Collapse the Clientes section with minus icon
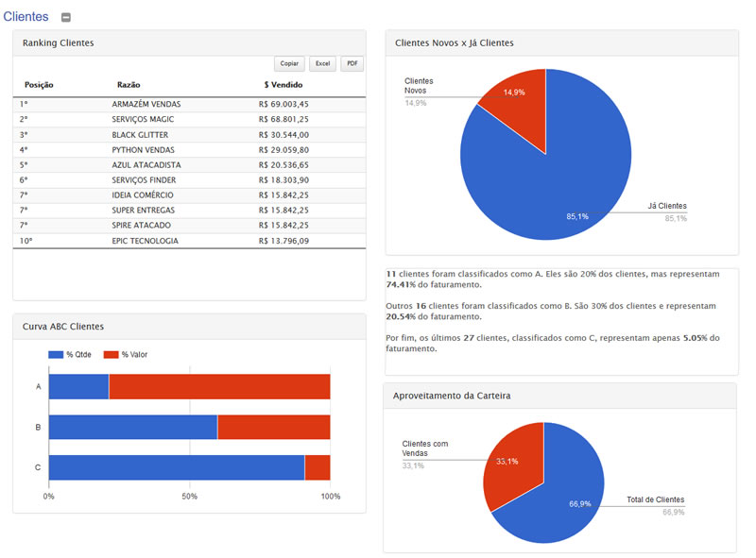 click(x=65, y=18)
